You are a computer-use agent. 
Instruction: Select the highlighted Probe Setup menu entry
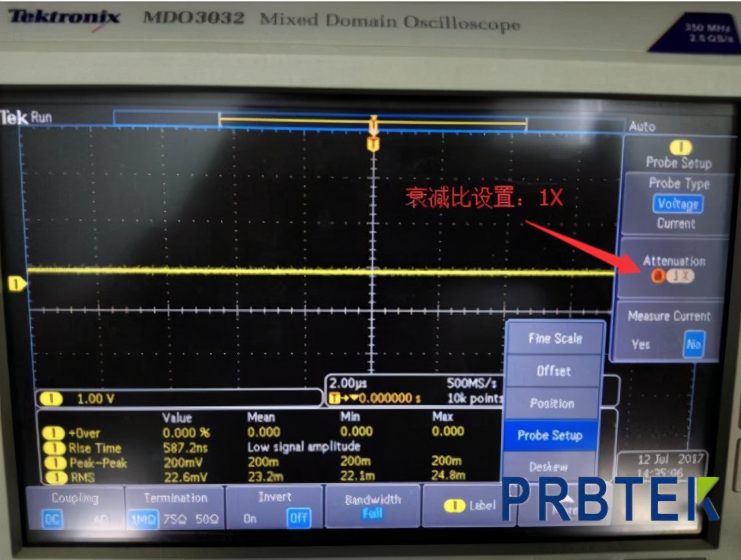(x=550, y=435)
